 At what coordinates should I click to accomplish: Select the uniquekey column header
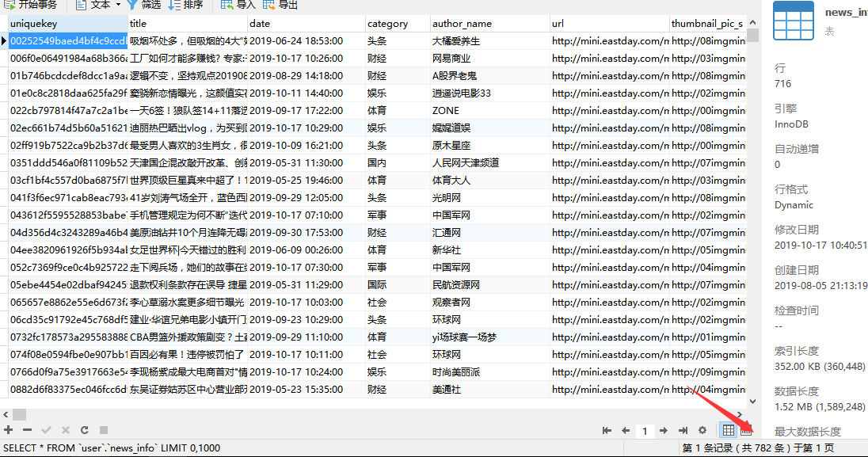[68, 24]
